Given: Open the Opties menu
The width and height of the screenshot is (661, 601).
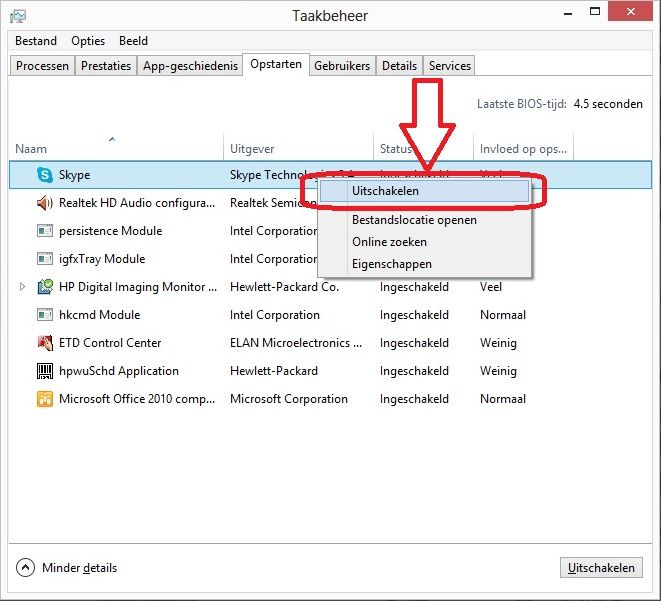Looking at the screenshot, I should (88, 41).
